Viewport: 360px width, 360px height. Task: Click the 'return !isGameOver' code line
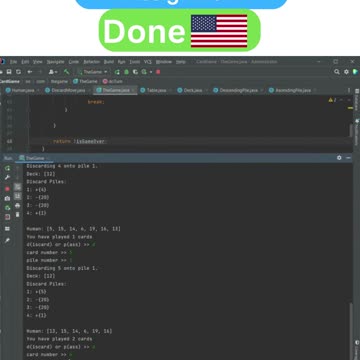point(79,141)
